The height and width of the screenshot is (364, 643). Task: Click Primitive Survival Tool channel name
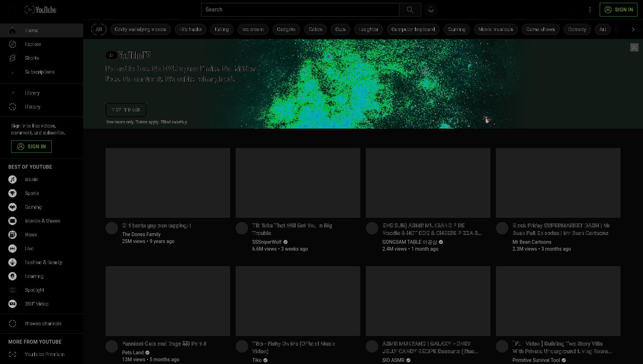[x=536, y=360]
